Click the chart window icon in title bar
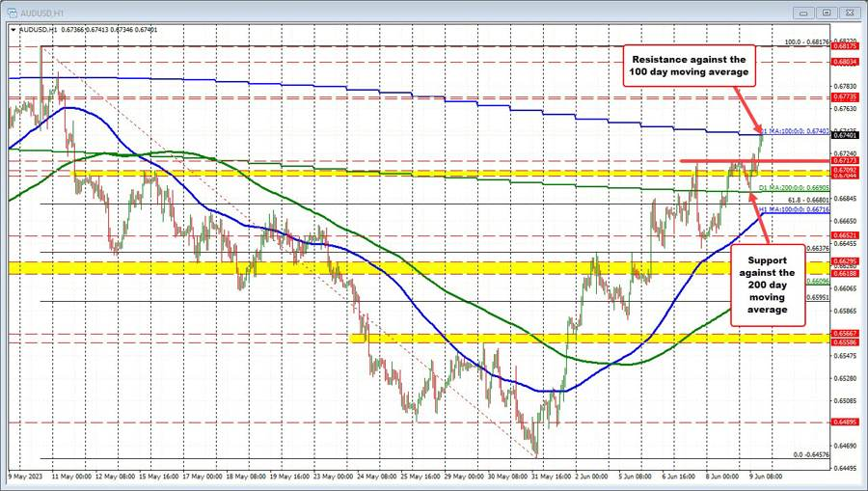 [x=12, y=12]
